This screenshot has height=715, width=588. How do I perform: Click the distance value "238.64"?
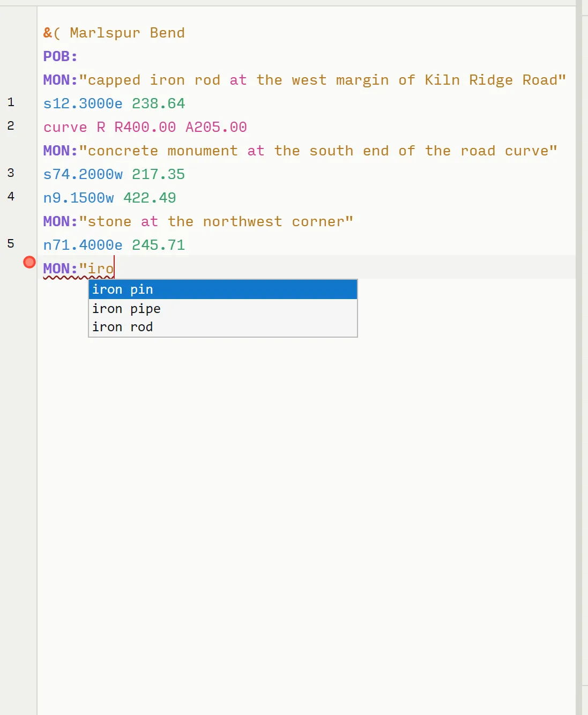tap(158, 103)
